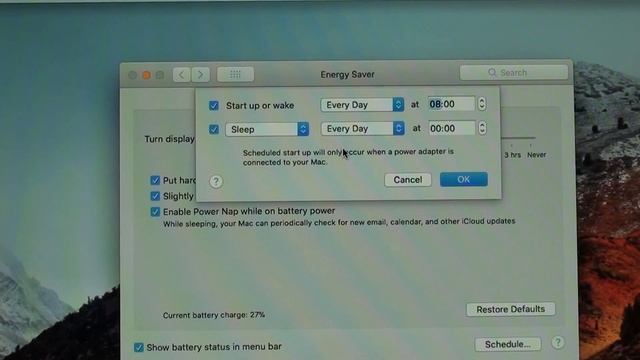Click the orange minimize window button
This screenshot has width=640, height=360.
pyautogui.click(x=146, y=75)
